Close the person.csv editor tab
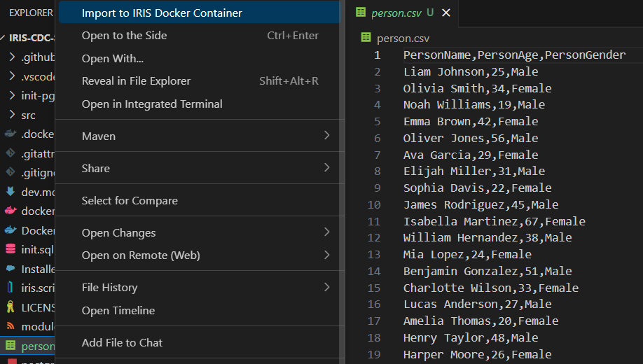Image resolution: width=643 pixels, height=364 pixels. [446, 13]
